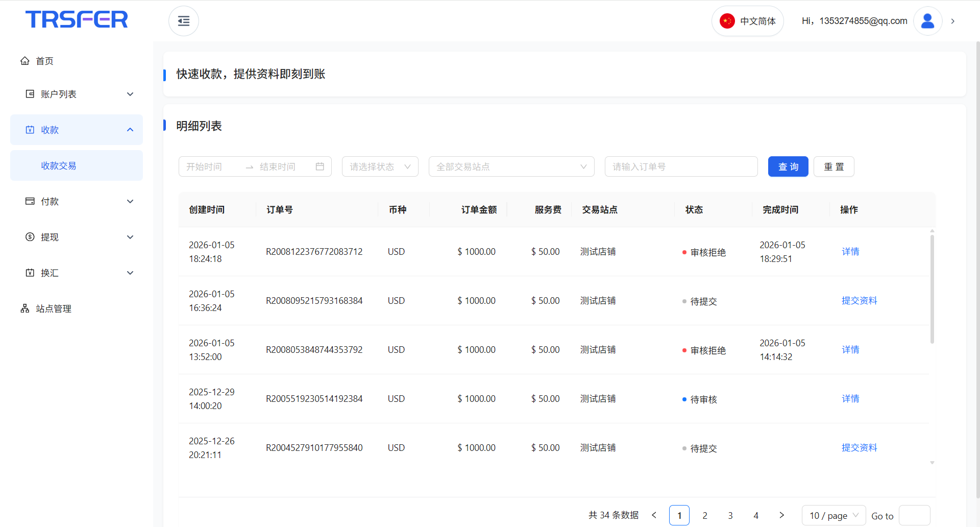Click the 站点管理 site management icon
The height and width of the screenshot is (527, 980).
(25, 308)
